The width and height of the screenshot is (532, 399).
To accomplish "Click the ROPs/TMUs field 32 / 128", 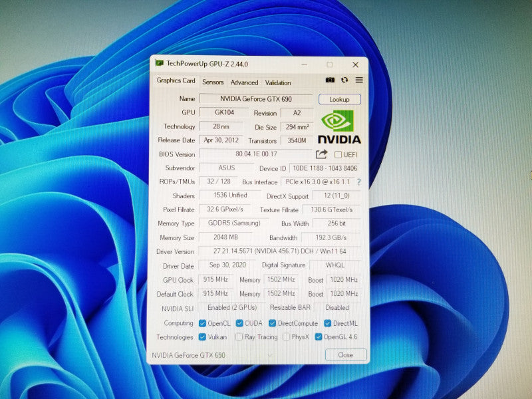I will click(219, 182).
